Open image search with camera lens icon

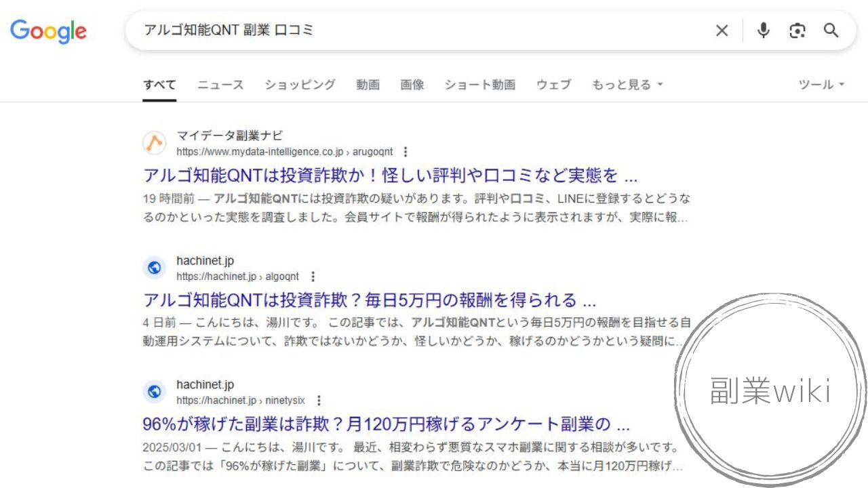tap(797, 30)
